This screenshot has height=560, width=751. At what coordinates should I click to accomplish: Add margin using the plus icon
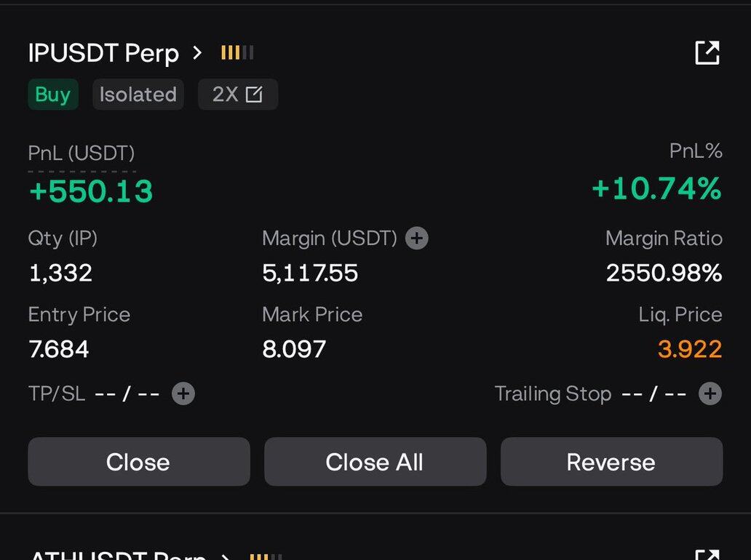pos(416,238)
